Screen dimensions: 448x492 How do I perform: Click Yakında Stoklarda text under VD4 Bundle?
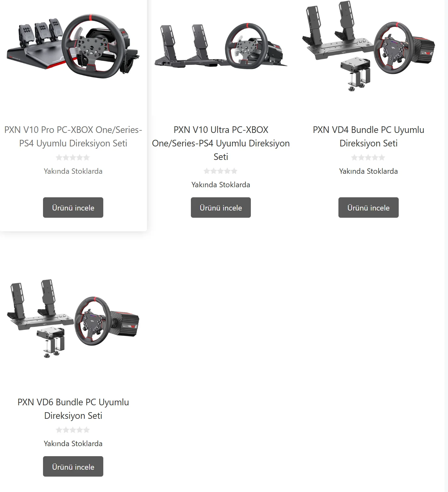pyautogui.click(x=369, y=171)
